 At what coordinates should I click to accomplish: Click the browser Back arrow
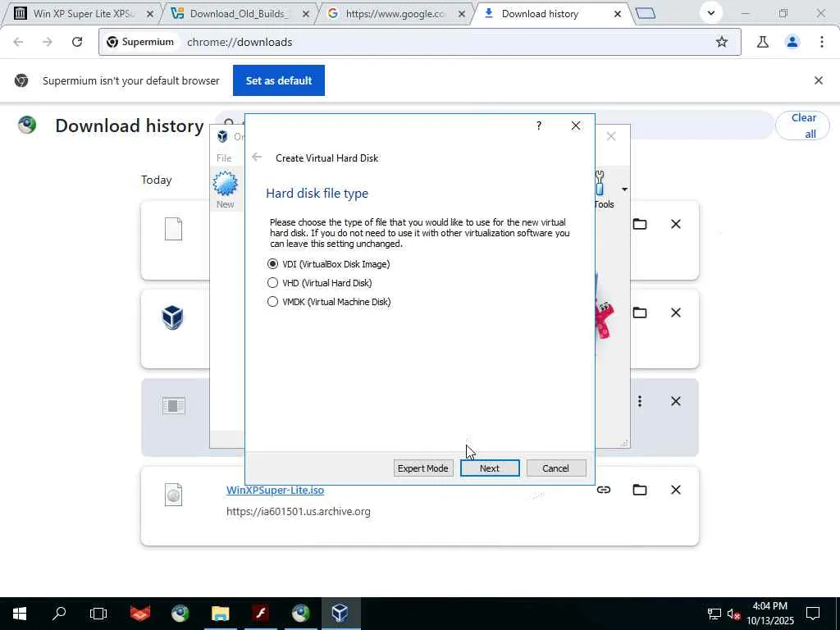(18, 42)
